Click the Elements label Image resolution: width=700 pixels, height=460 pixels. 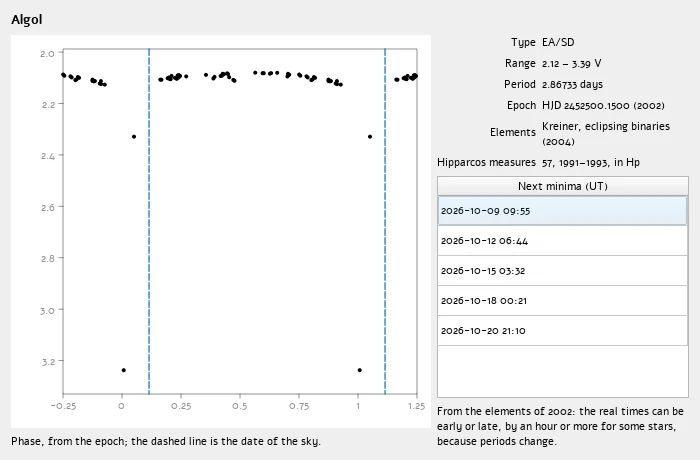[512, 132]
